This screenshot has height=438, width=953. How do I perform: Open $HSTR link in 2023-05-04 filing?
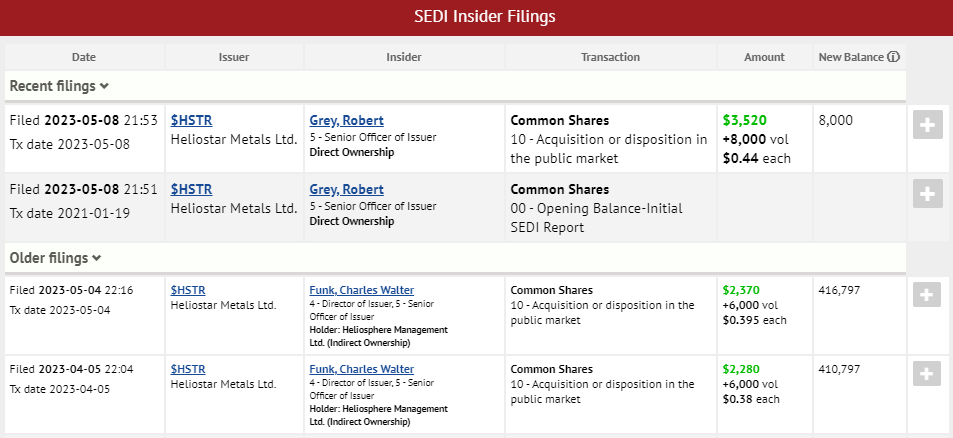tap(188, 290)
